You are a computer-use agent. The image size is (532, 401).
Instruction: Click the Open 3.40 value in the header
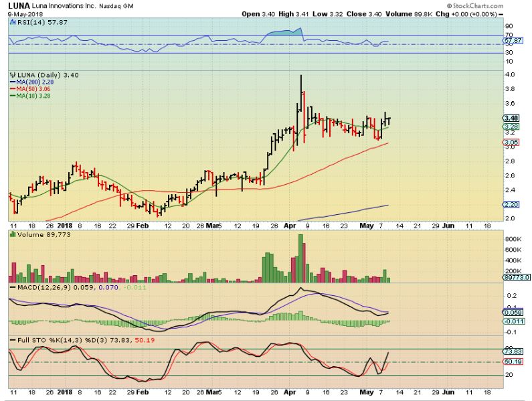(x=258, y=14)
